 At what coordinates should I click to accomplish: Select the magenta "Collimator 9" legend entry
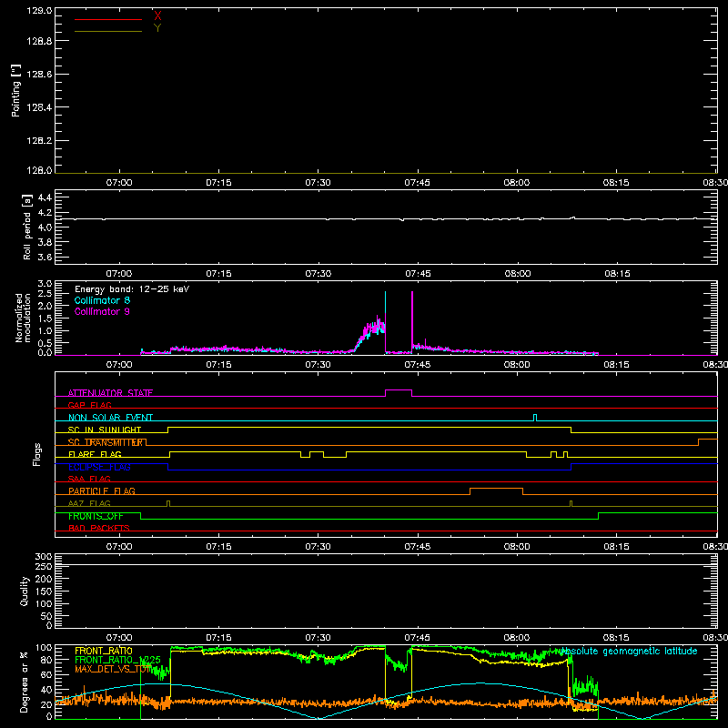102,311
